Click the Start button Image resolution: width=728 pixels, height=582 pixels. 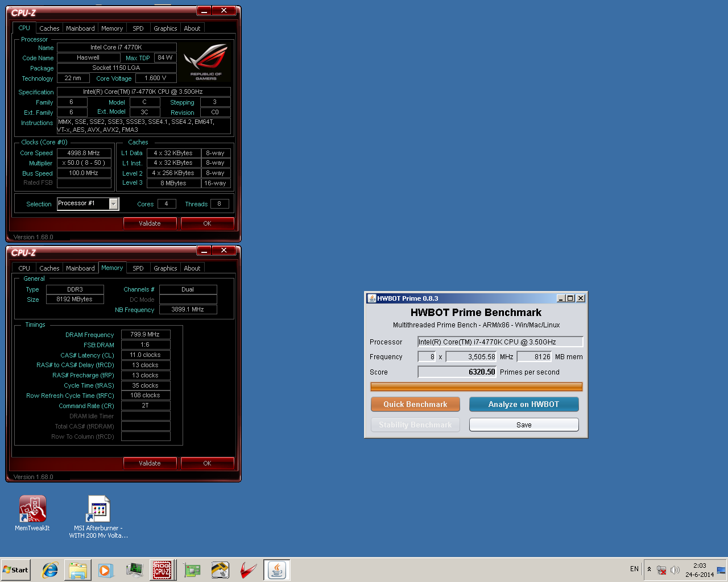(15, 570)
